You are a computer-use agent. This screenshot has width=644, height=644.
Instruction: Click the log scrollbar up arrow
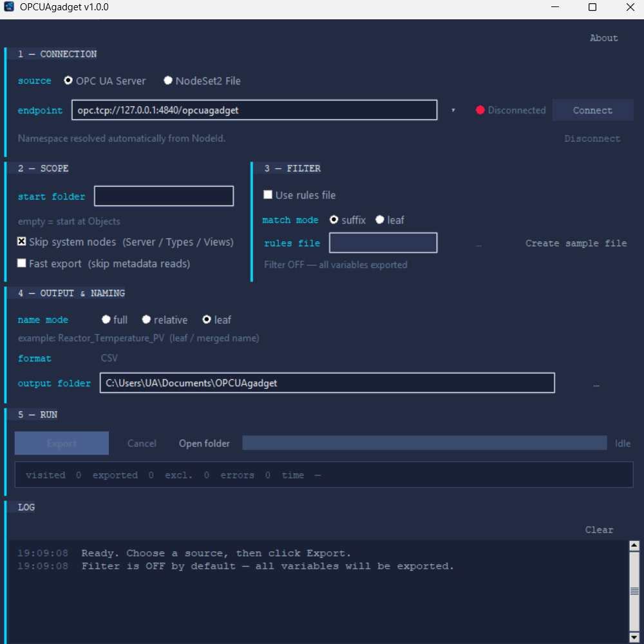634,546
